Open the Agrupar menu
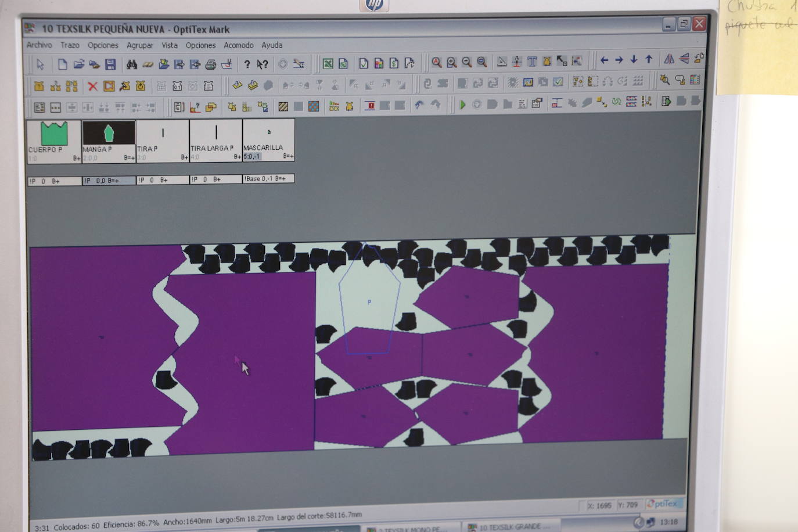Viewport: 798px width, 532px height. click(x=140, y=45)
